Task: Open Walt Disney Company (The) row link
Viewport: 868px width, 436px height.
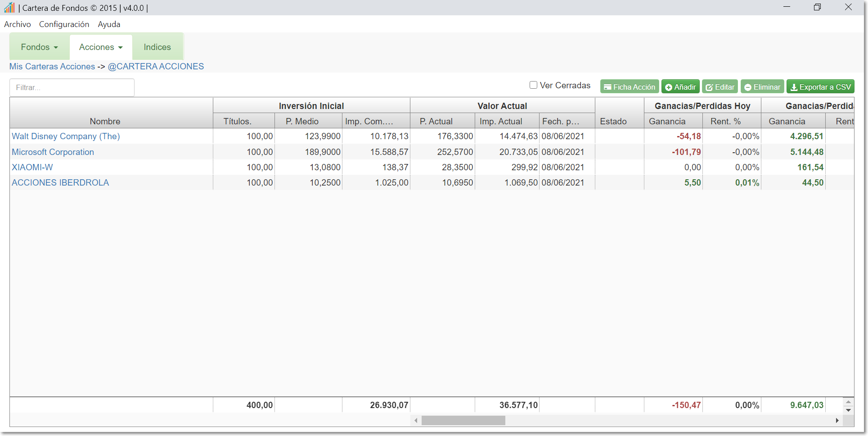Action: [66, 136]
